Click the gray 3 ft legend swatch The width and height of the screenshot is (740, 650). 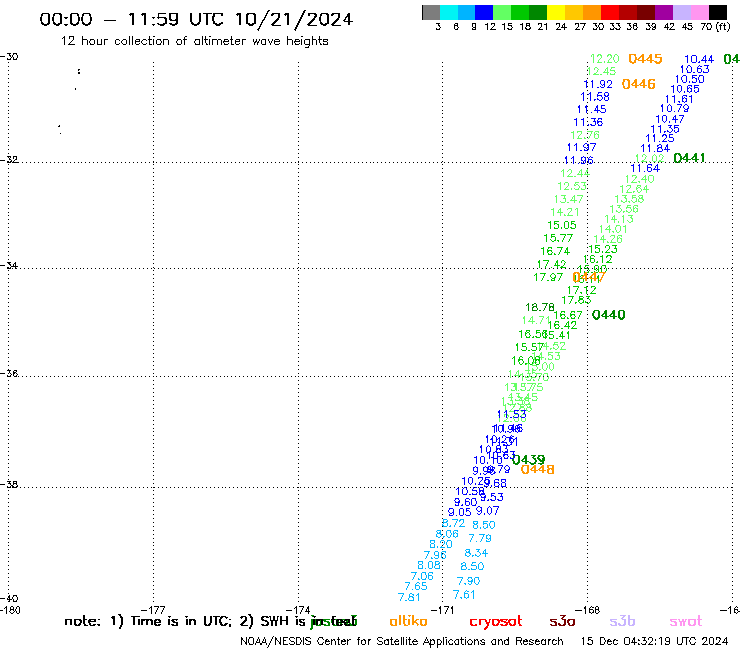(431, 12)
